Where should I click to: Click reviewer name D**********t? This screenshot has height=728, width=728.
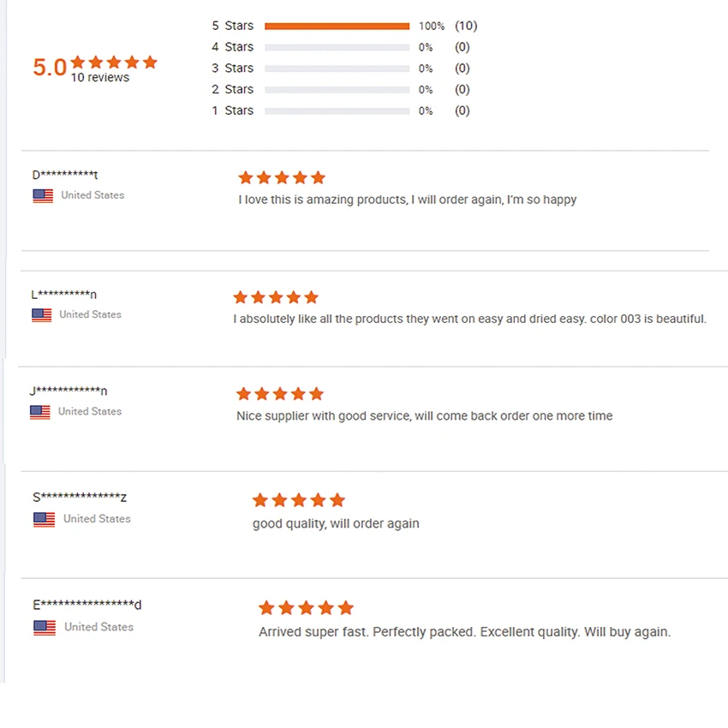click(65, 175)
